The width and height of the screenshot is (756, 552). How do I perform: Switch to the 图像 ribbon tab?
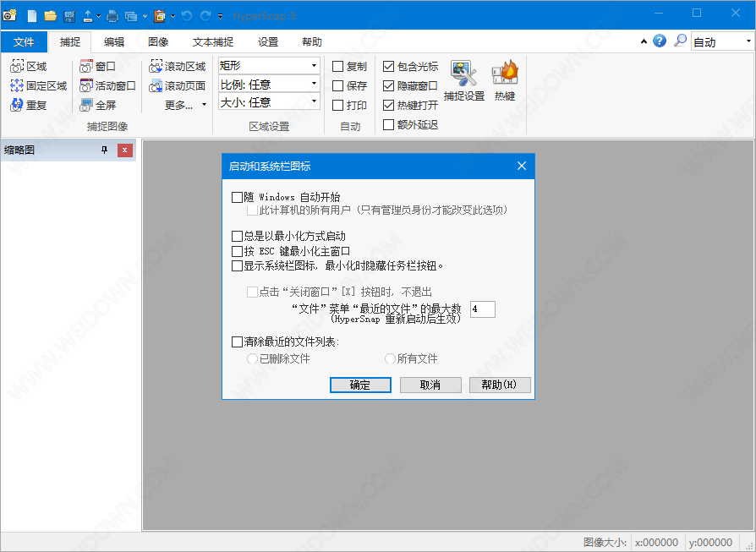point(158,42)
